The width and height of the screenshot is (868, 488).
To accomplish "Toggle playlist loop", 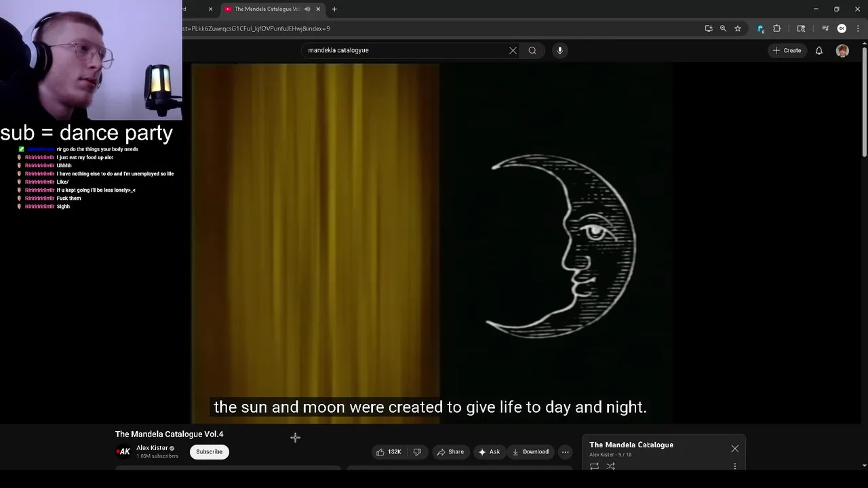I will click(x=594, y=466).
